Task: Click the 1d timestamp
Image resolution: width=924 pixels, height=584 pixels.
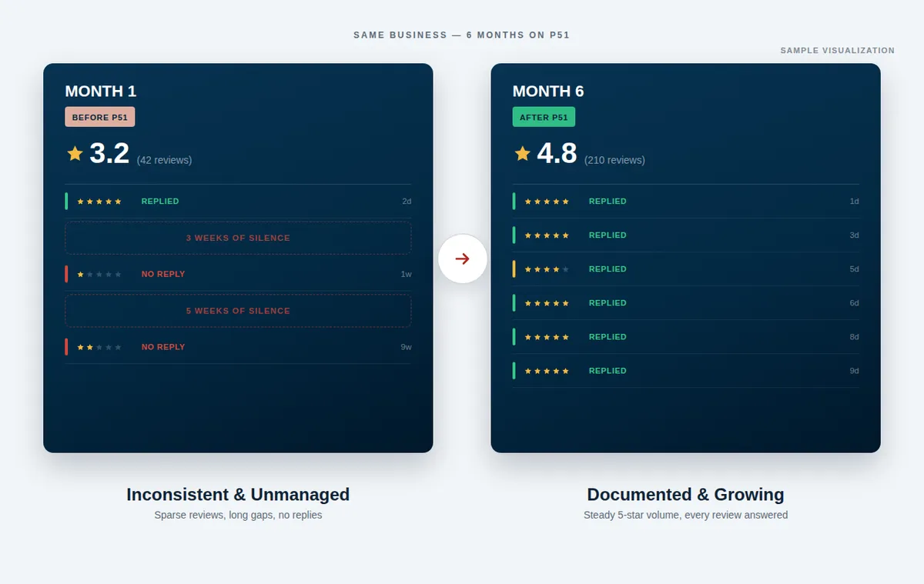Action: (x=854, y=202)
